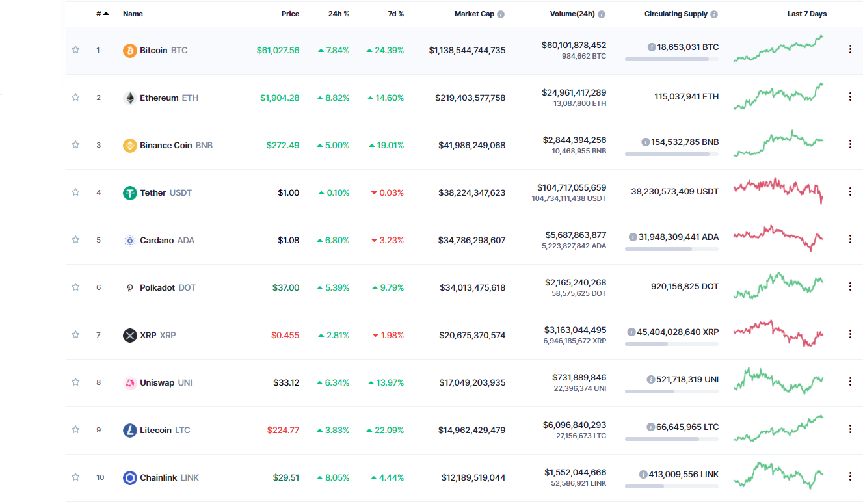
Task: Open the Litecoin 7-day sparkline chart
Action: coord(778,429)
